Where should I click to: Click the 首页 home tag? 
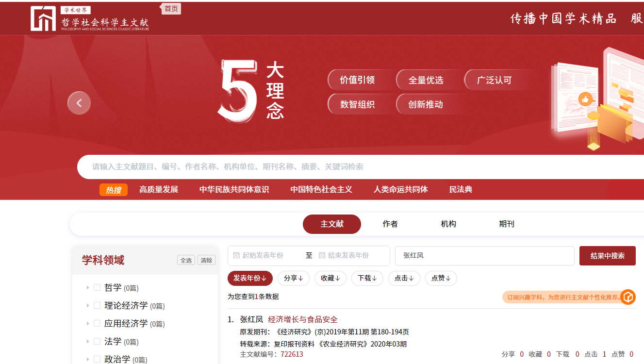click(x=171, y=9)
